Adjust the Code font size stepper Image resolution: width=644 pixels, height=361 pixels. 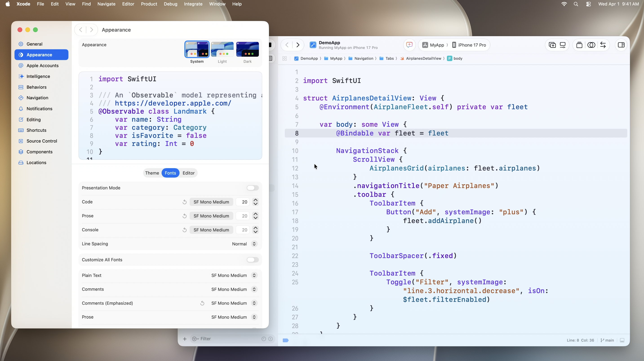pos(255,202)
